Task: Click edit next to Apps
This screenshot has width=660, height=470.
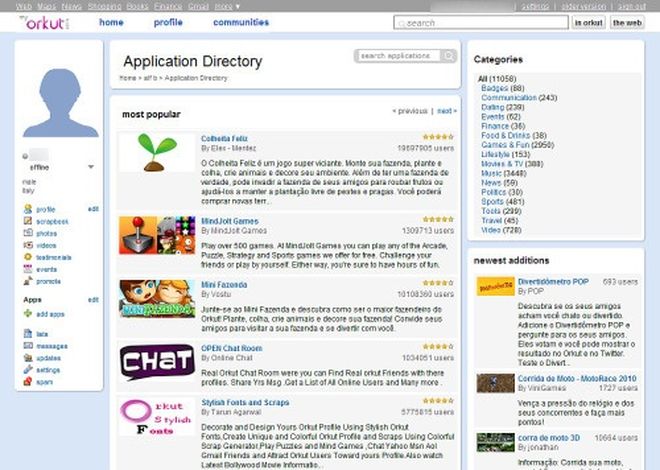Action: [93, 300]
